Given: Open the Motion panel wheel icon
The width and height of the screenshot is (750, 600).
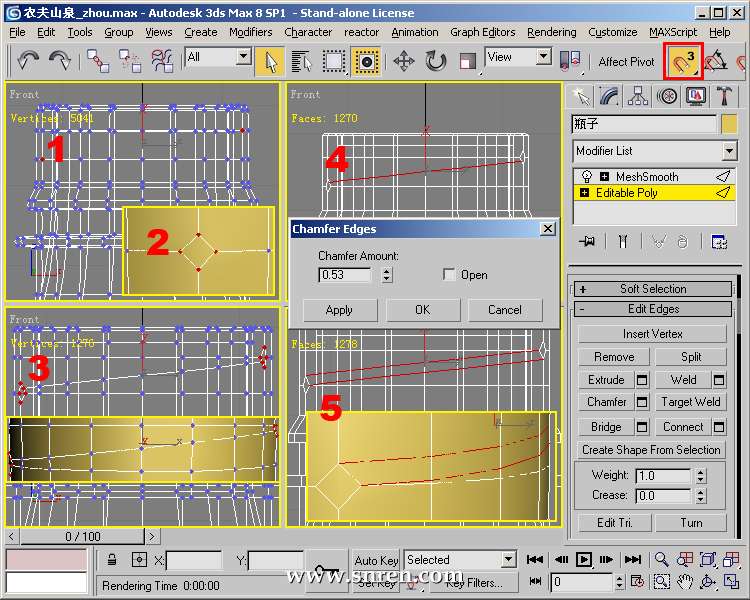Looking at the screenshot, I should [667, 96].
